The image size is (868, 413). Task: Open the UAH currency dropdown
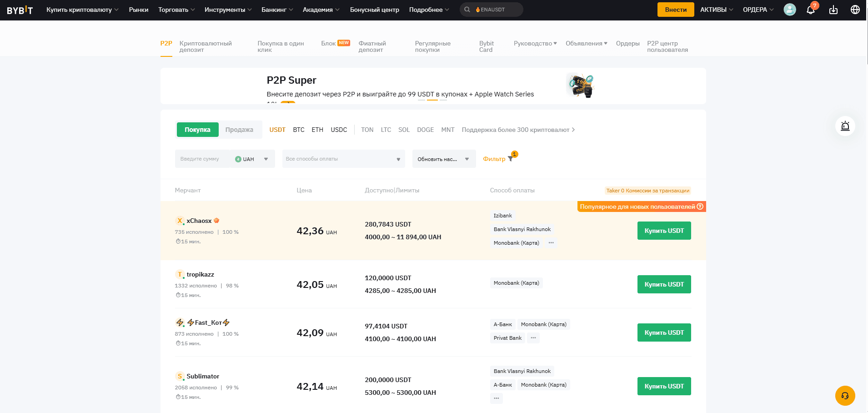click(x=252, y=159)
